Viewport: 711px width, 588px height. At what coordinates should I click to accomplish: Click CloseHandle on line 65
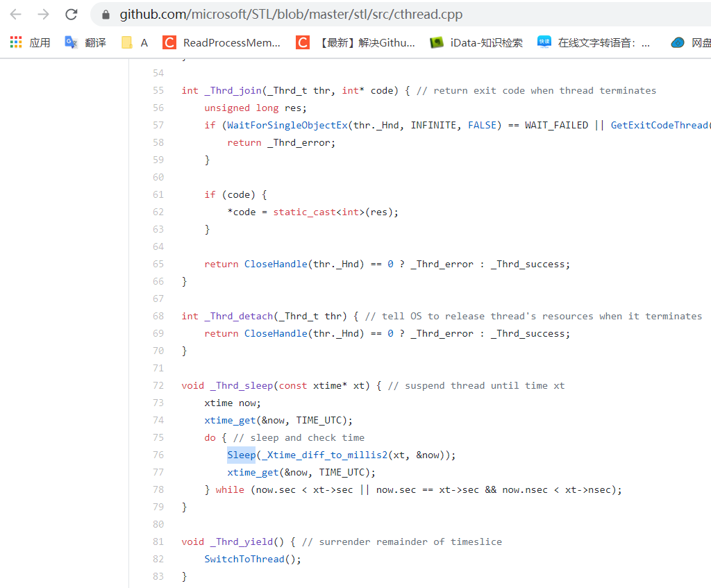coord(276,264)
